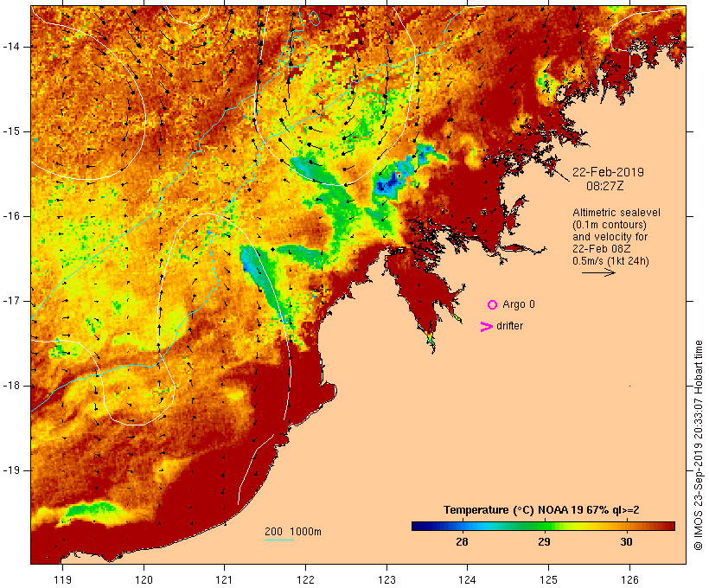Screen dimensions: 709x588
Task: Click the temperature color bar at 29
Action: point(545,526)
